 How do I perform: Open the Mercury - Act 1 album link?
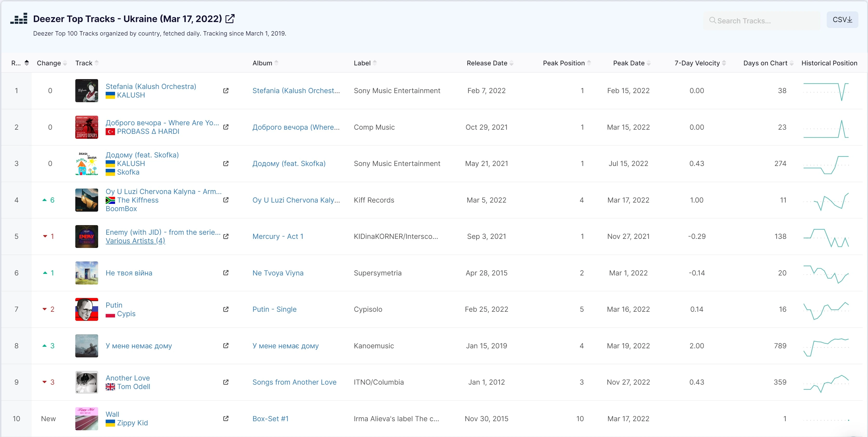click(x=278, y=236)
